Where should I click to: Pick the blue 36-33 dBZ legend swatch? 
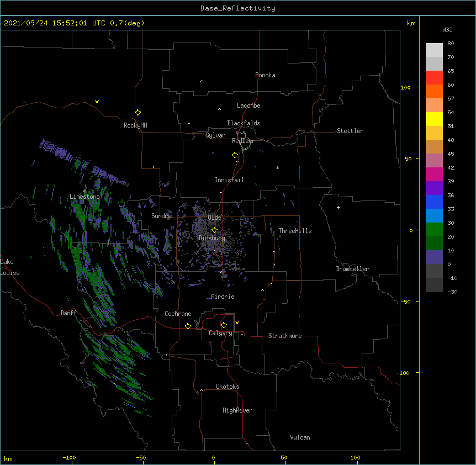point(434,202)
